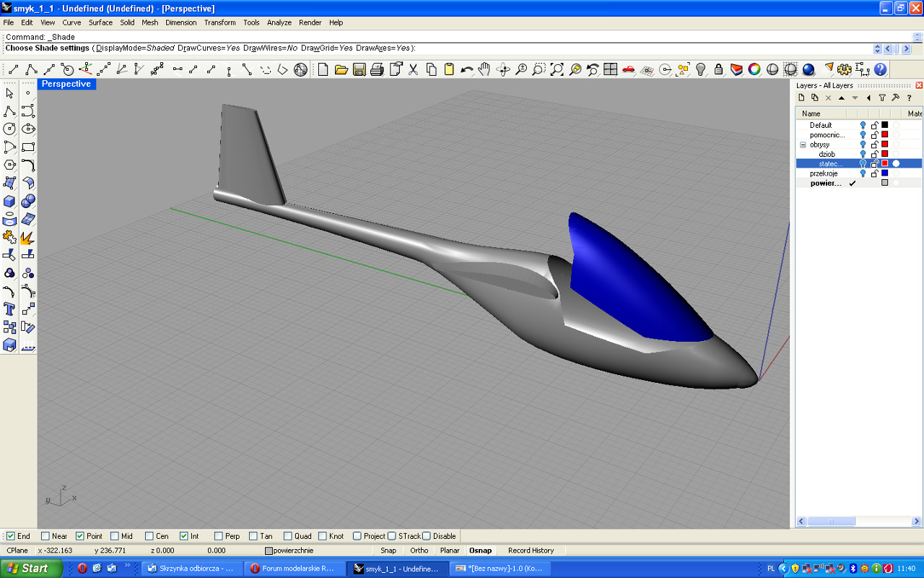Open a file with the folder icon
The height and width of the screenshot is (578, 924).
point(341,69)
